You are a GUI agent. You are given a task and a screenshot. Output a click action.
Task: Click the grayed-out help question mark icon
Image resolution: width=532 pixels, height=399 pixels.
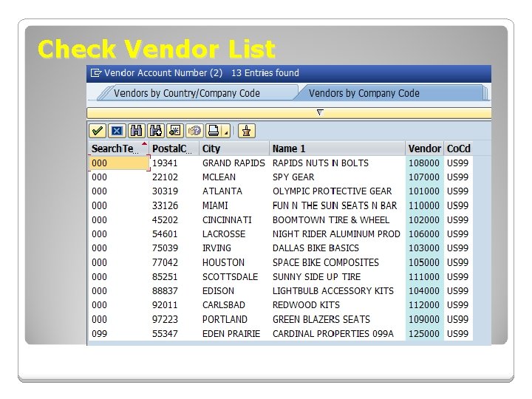tap(194, 131)
